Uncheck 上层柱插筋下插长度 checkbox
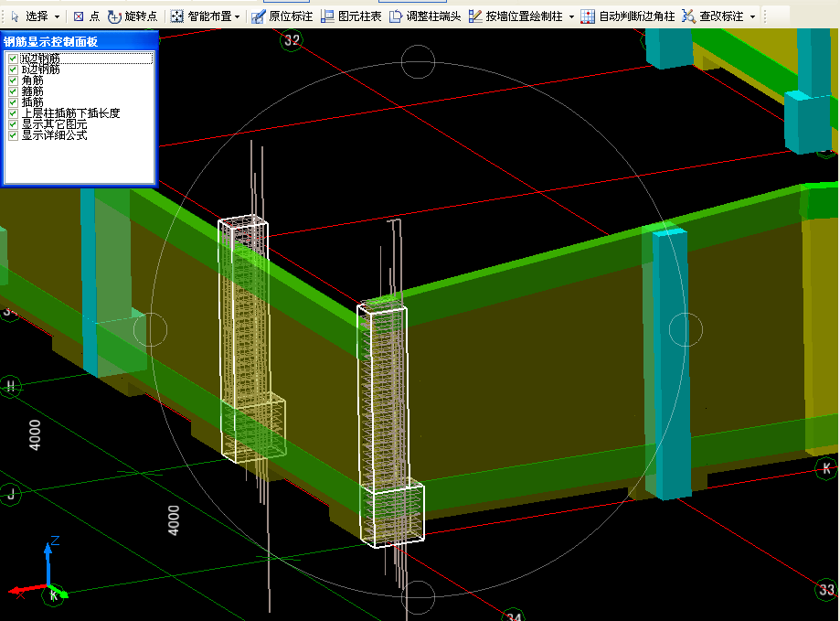Screen dimensions: 840x621 pos(14,113)
